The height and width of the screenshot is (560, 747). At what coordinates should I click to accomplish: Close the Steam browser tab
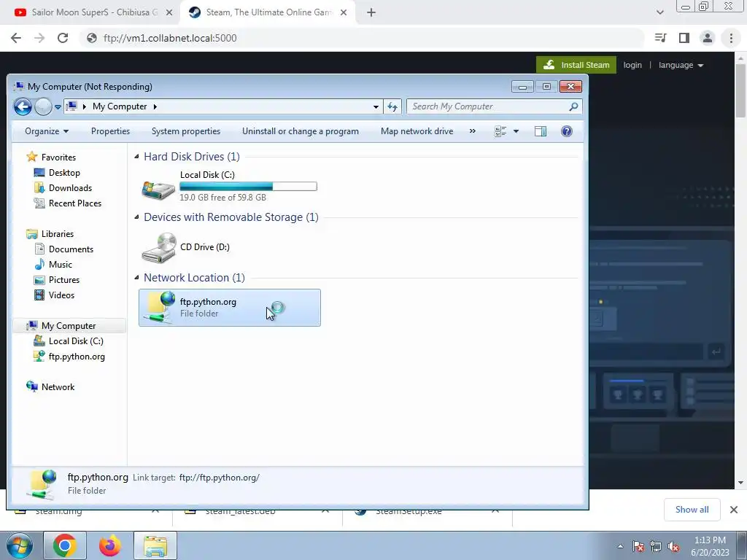[x=344, y=13]
